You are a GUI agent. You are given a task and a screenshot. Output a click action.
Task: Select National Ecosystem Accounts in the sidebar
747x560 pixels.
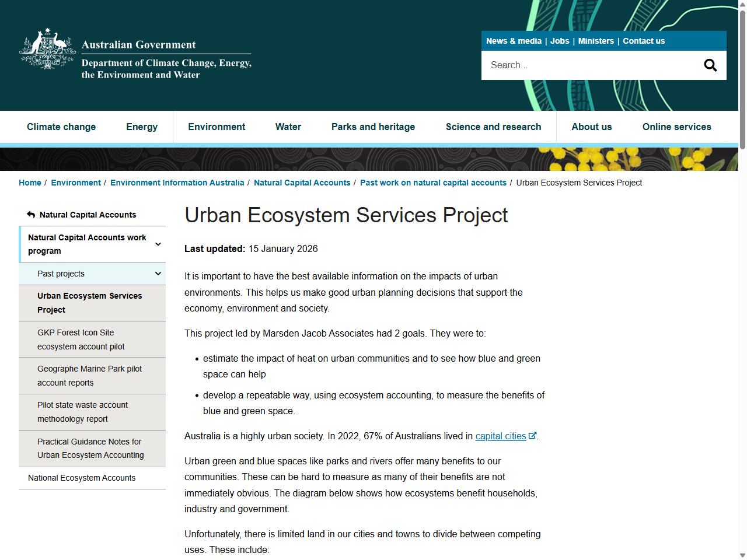click(81, 478)
